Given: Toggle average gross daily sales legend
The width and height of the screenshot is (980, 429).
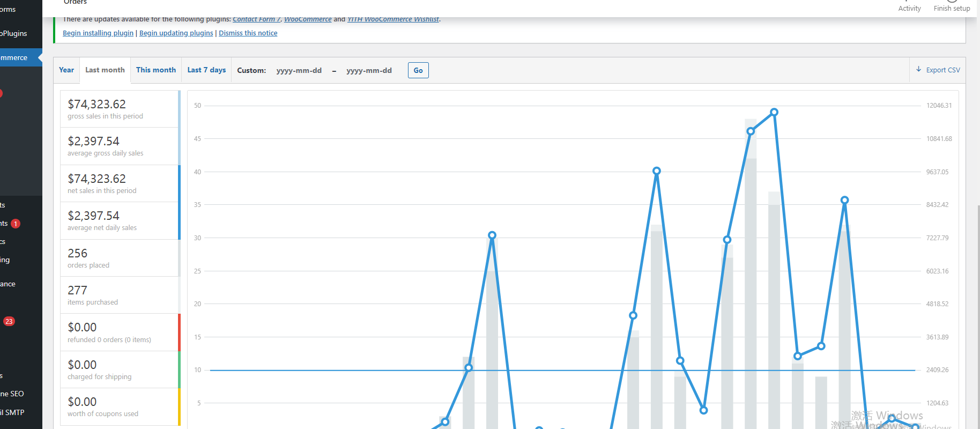Looking at the screenshot, I should pyautogui.click(x=120, y=146).
